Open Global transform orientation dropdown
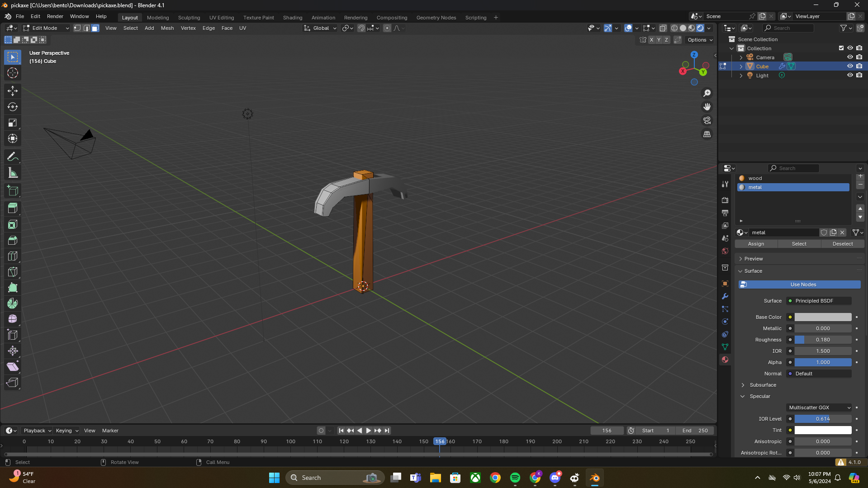The height and width of the screenshot is (488, 868). [320, 28]
